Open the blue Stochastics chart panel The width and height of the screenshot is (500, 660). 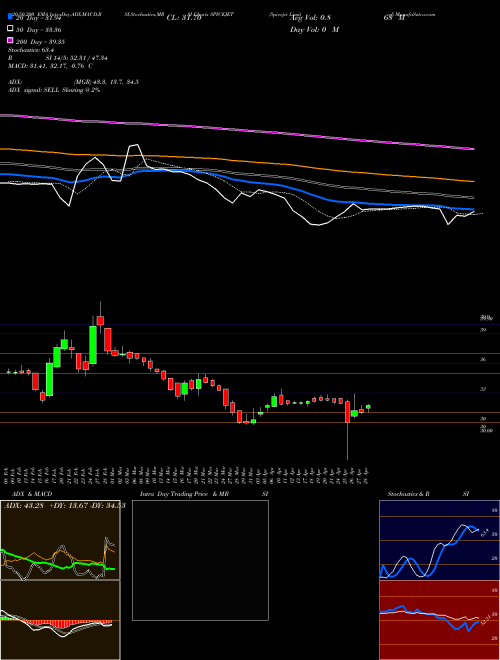[439, 540]
